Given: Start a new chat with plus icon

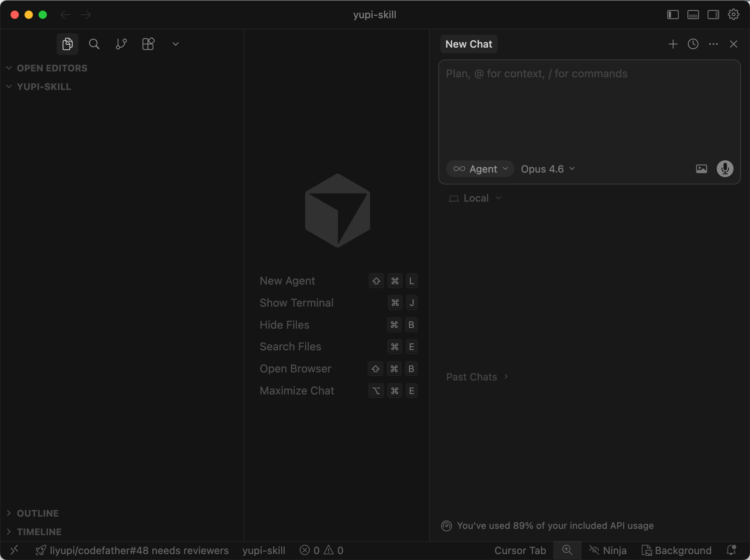Looking at the screenshot, I should tap(673, 44).
